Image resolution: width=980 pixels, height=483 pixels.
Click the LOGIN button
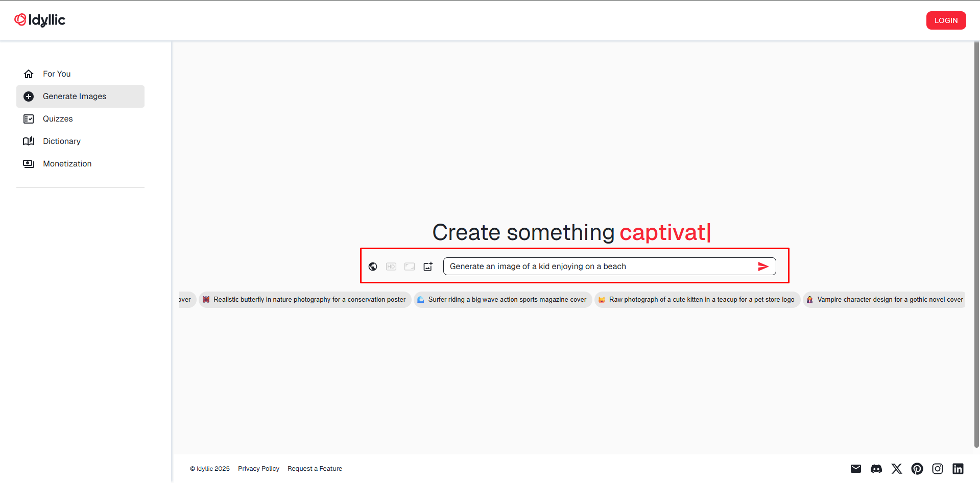point(946,20)
